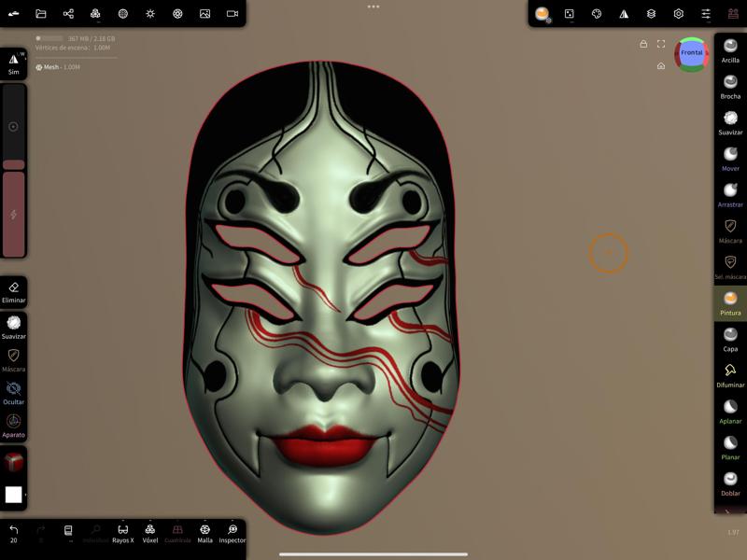Open the Stroke settings menu

(x=570, y=14)
